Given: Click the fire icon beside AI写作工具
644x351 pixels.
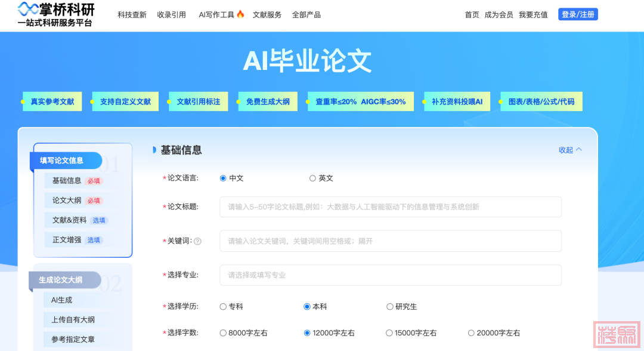Looking at the screenshot, I should point(240,14).
